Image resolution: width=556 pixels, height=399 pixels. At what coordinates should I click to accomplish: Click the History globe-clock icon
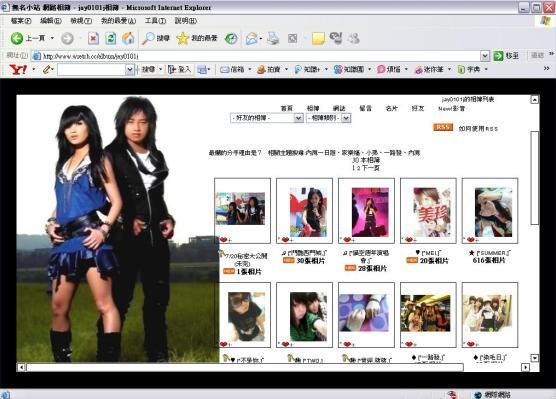[x=231, y=38]
